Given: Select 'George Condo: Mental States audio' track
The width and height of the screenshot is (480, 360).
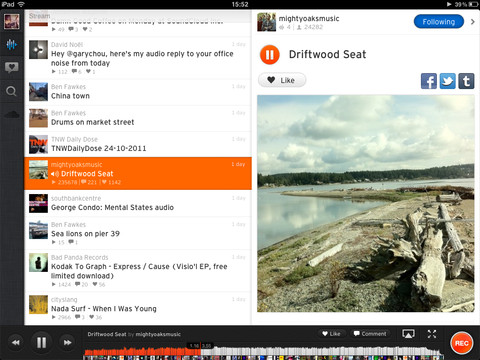Looking at the screenshot, I should [x=138, y=203].
